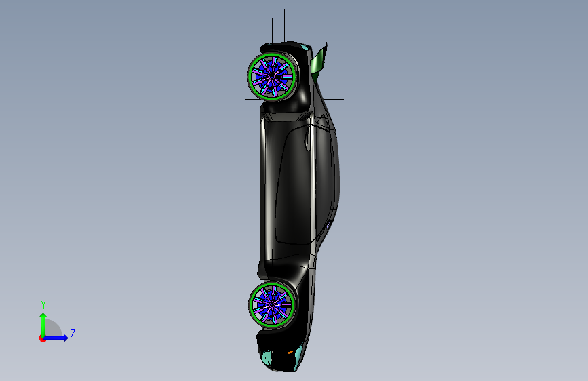
Task: Click the red origin ball of the triad
Action: pos(42,338)
